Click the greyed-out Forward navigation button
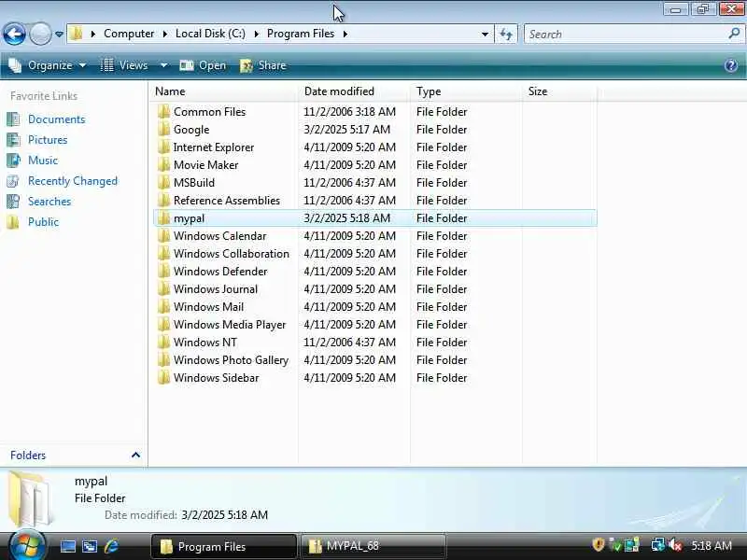Image resolution: width=747 pixels, height=560 pixels. coord(40,35)
